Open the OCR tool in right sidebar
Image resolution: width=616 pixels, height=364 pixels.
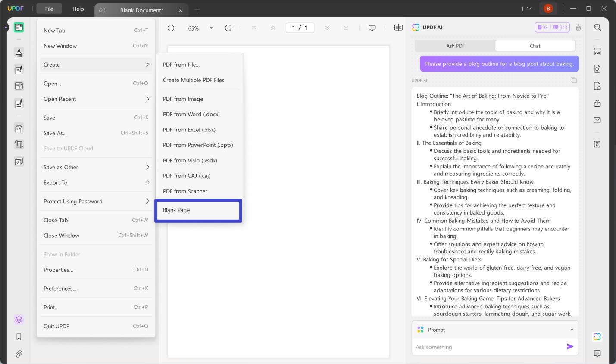click(x=597, y=52)
